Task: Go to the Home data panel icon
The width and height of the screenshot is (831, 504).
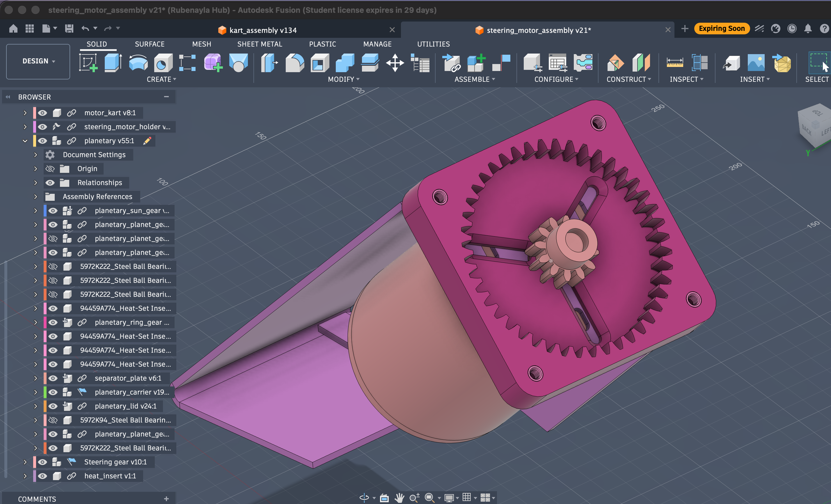Action: (13, 28)
